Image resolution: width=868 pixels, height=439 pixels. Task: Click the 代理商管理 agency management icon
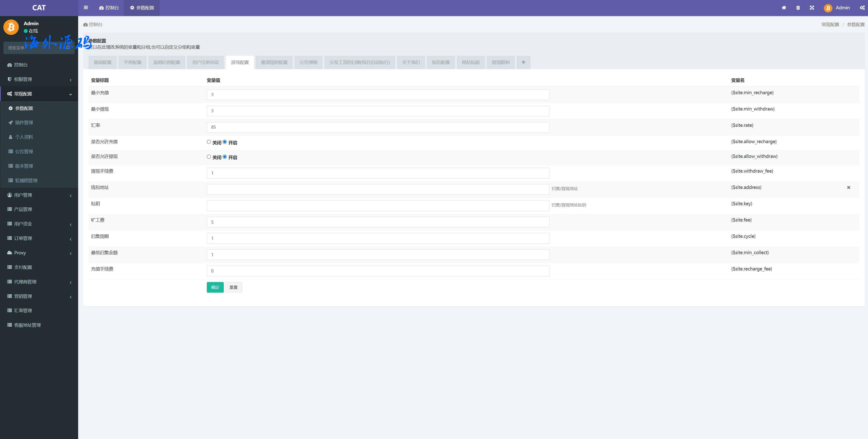click(x=10, y=281)
